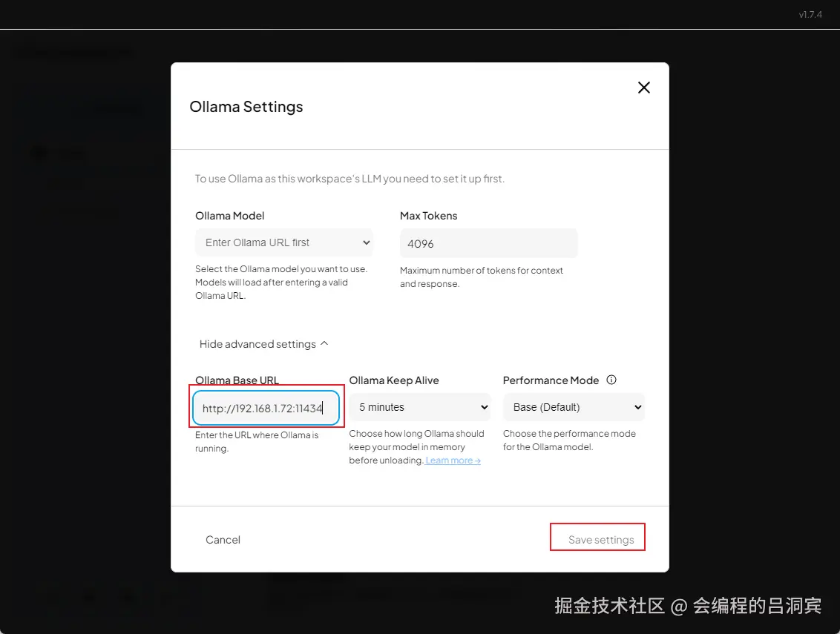Click the Max Tokens label
This screenshot has width=840, height=634.
pos(429,216)
